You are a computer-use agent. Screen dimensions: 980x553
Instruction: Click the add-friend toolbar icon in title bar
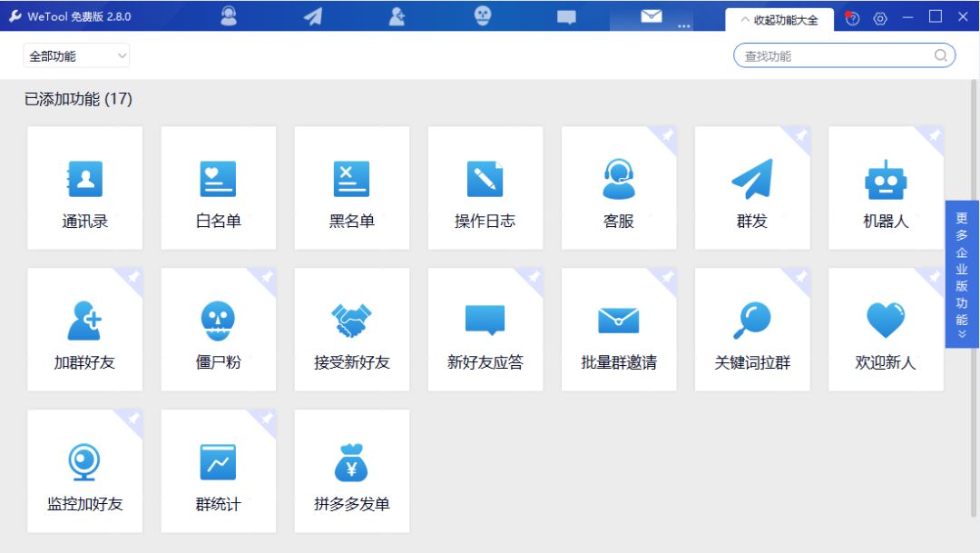pos(397,16)
